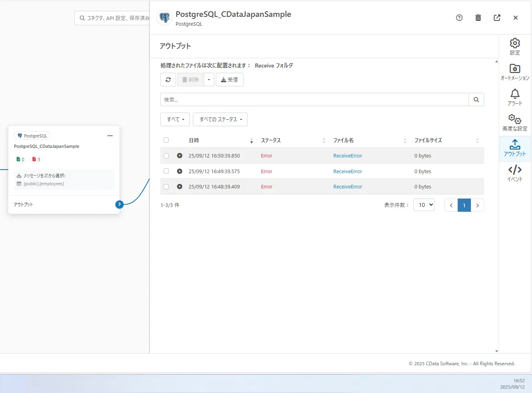The height and width of the screenshot is (393, 532).
Task: Open the help icon in panel header
Action: click(x=459, y=18)
